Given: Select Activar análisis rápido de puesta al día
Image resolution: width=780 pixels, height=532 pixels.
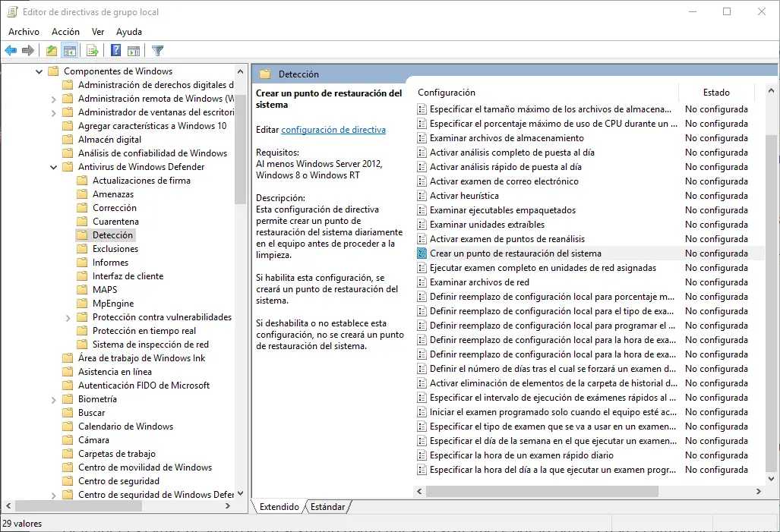Looking at the screenshot, I should pos(506,167).
